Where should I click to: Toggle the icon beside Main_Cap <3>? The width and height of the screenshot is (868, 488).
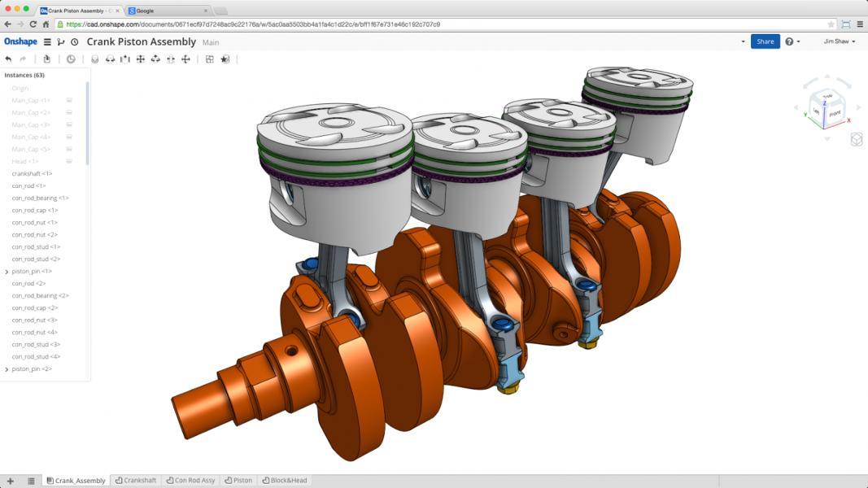tap(69, 125)
